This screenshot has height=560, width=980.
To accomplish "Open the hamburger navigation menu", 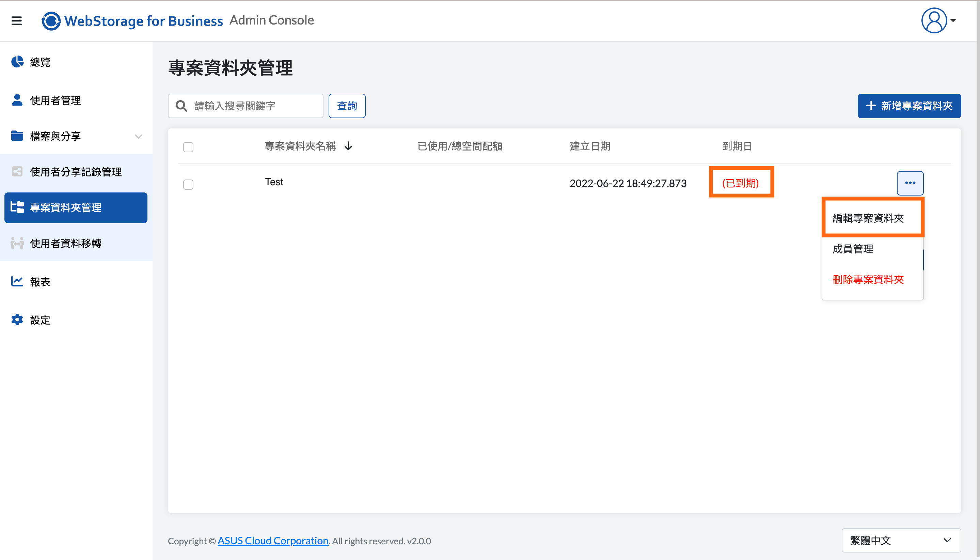I will click(x=17, y=20).
